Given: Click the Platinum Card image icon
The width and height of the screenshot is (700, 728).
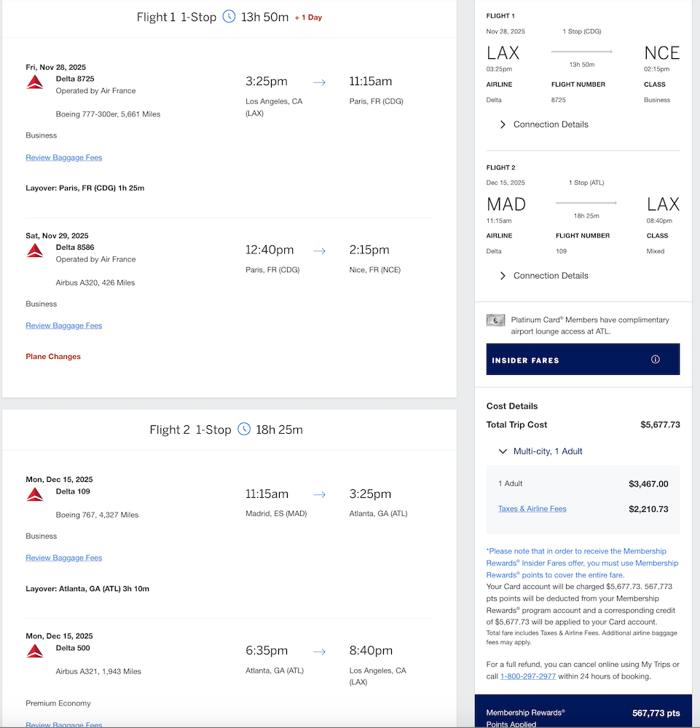Looking at the screenshot, I should (x=495, y=320).
